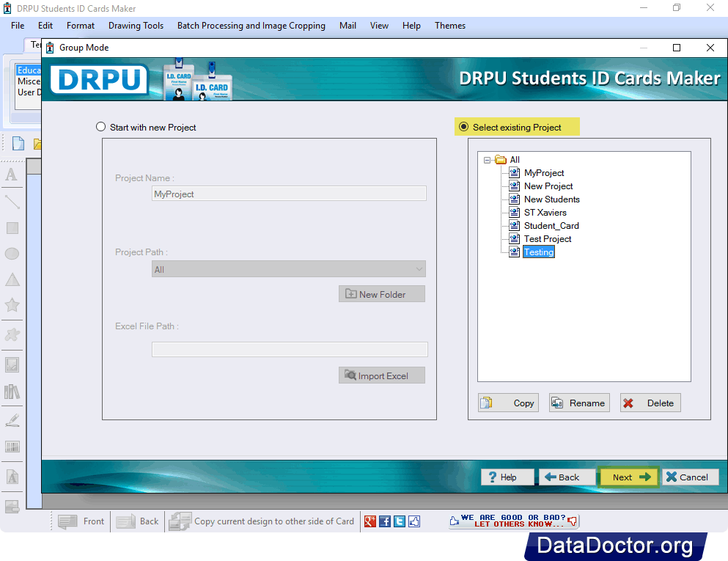Screen dimensions: 728x561
Task: Maximize the Group Mode window
Action: point(677,48)
